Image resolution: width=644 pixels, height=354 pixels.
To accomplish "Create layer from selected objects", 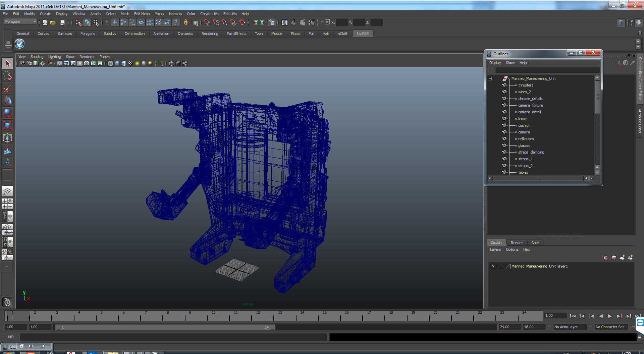I will click(x=630, y=257).
